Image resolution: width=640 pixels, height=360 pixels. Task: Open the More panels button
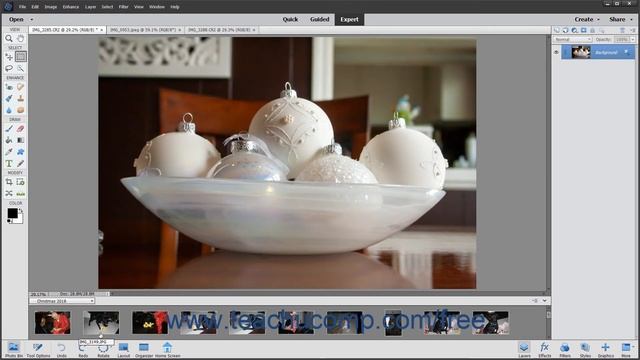coord(626,350)
